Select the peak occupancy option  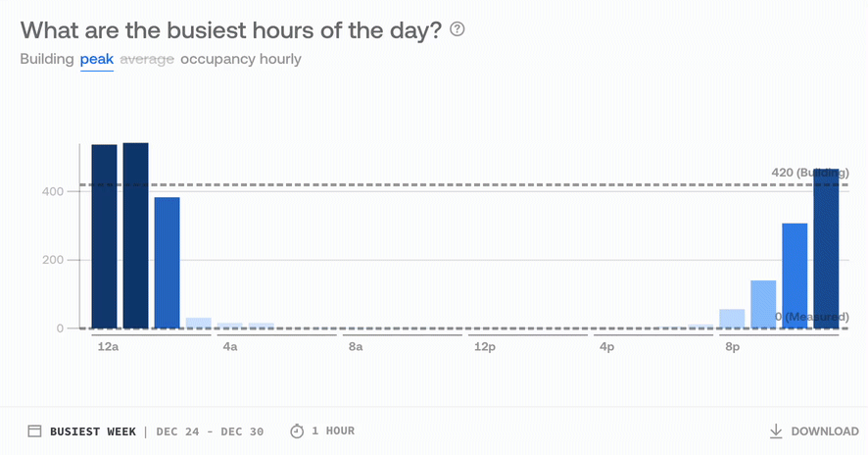tap(97, 59)
